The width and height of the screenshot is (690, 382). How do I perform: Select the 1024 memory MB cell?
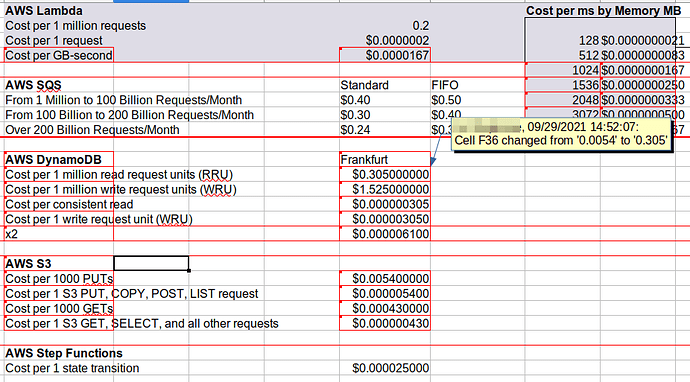coord(563,70)
